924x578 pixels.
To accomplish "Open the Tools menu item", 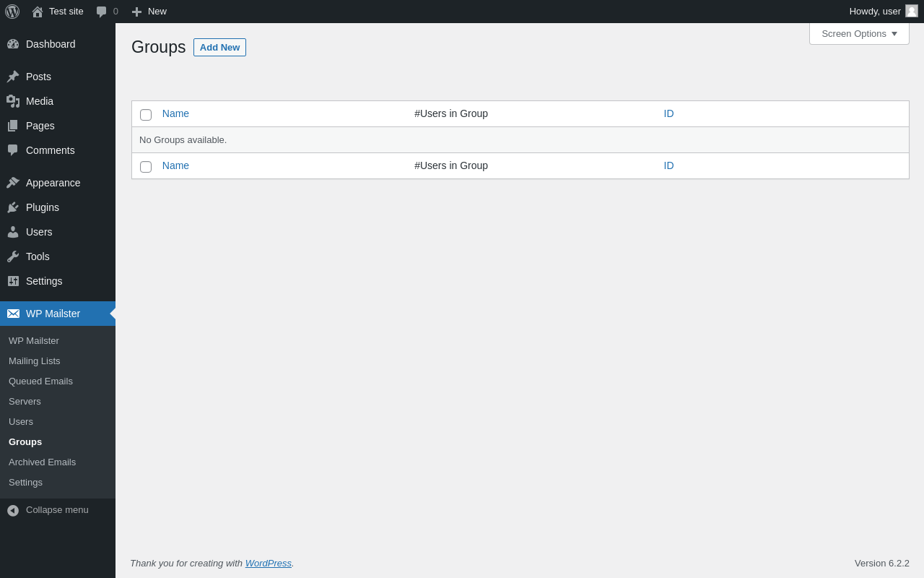I will tap(58, 256).
